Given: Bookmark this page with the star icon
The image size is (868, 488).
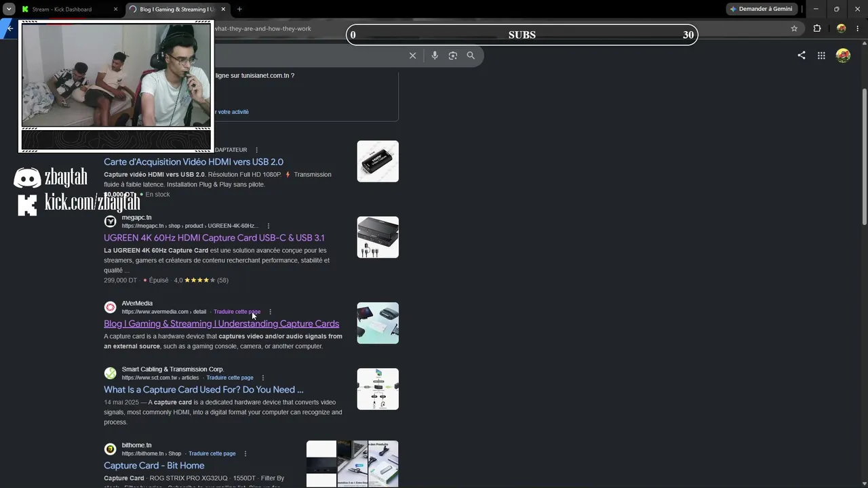Looking at the screenshot, I should click(794, 28).
